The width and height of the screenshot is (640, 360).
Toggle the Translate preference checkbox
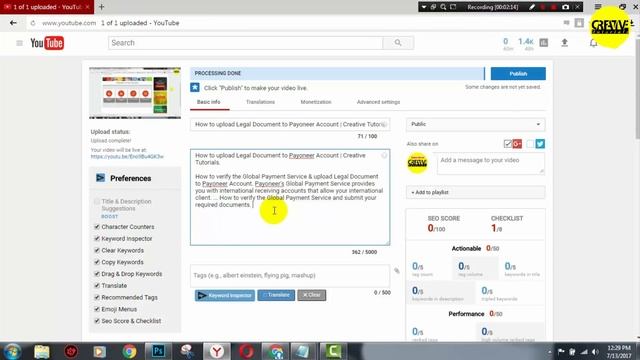point(97,286)
